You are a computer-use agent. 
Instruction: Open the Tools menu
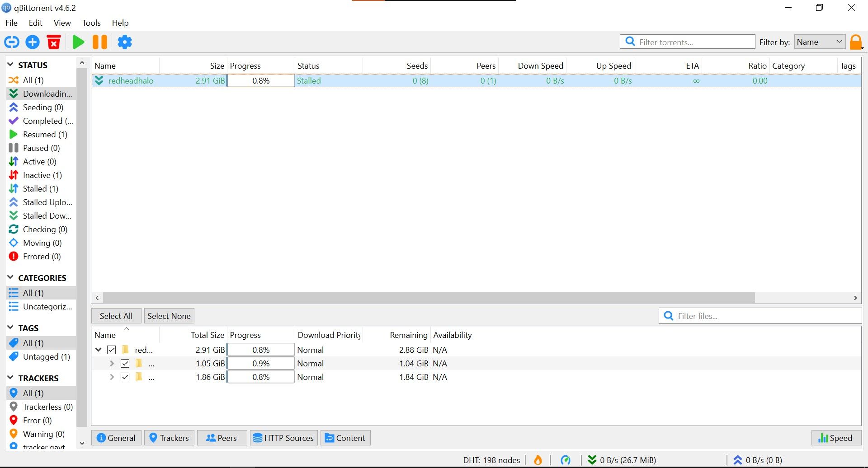point(91,23)
